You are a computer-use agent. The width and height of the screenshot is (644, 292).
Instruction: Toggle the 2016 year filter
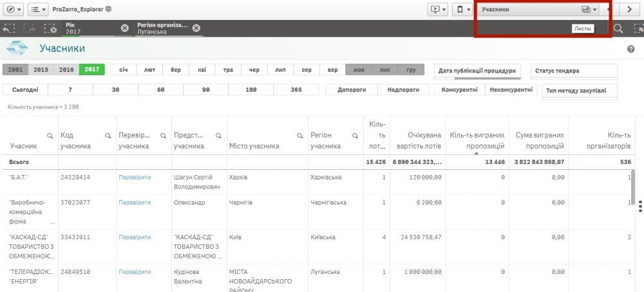(66, 69)
